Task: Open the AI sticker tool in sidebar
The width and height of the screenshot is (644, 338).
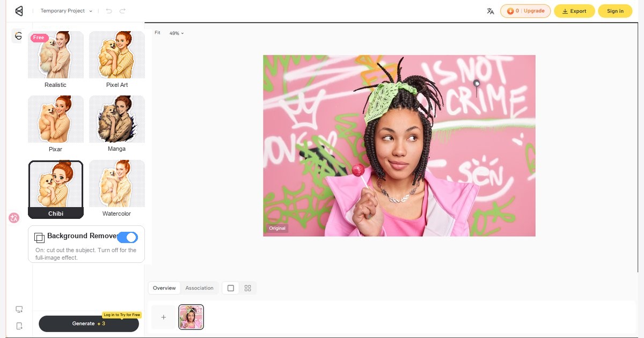Action: pos(18,36)
